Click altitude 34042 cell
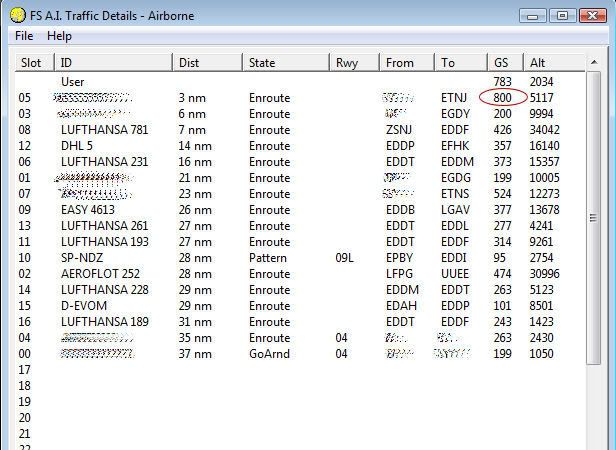The width and height of the screenshot is (616, 450). [x=544, y=130]
